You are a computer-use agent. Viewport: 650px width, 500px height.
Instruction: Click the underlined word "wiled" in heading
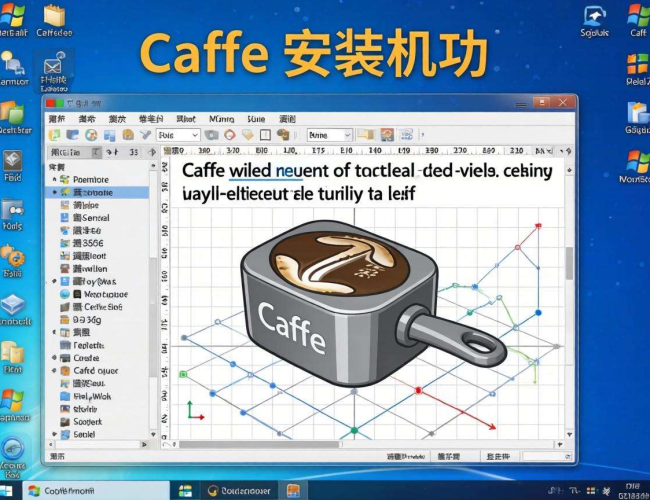(x=250, y=171)
